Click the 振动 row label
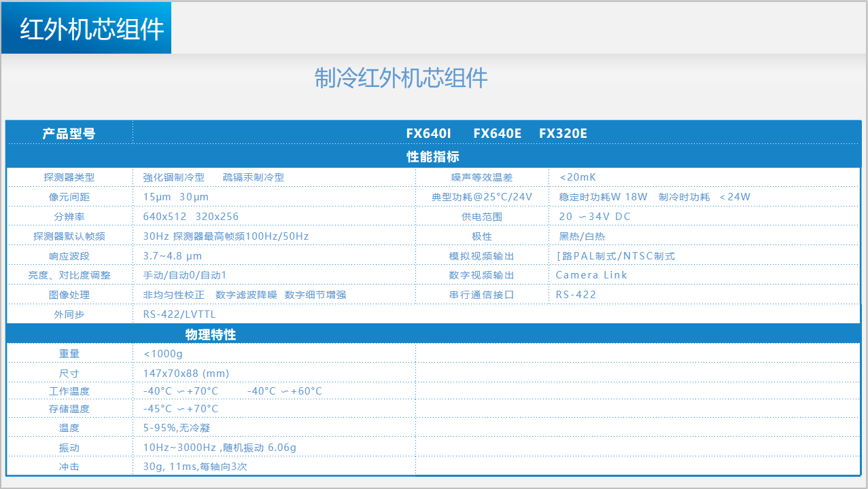868x489 pixels. point(69,448)
